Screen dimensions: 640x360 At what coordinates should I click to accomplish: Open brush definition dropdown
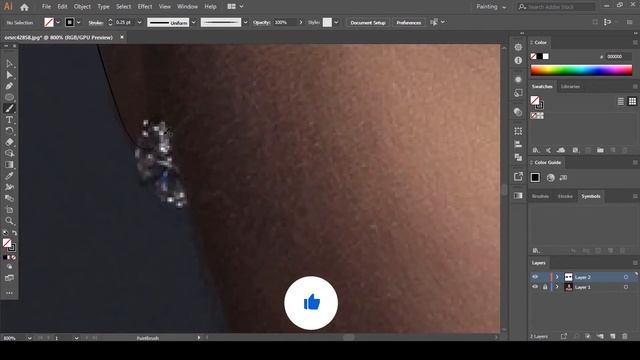tap(245, 22)
